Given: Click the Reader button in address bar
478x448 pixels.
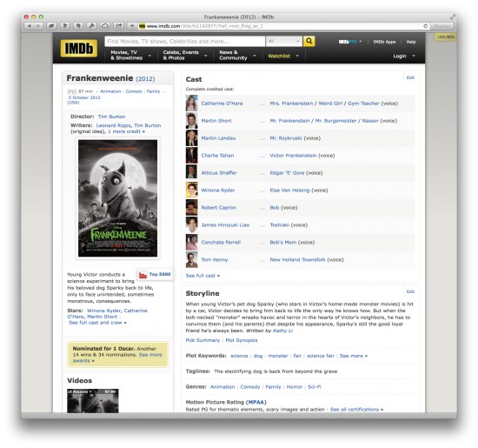Looking at the screenshot, I should pyautogui.click(x=441, y=26).
